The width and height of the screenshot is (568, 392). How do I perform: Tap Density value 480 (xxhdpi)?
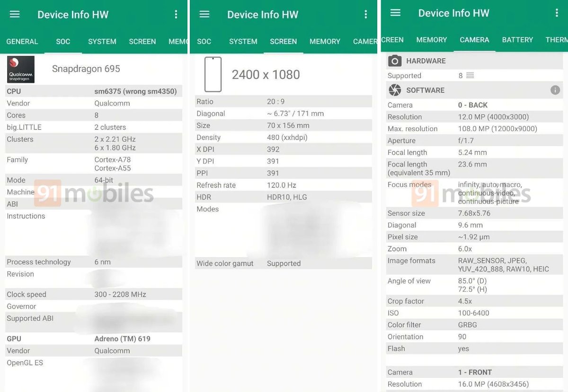click(x=287, y=137)
